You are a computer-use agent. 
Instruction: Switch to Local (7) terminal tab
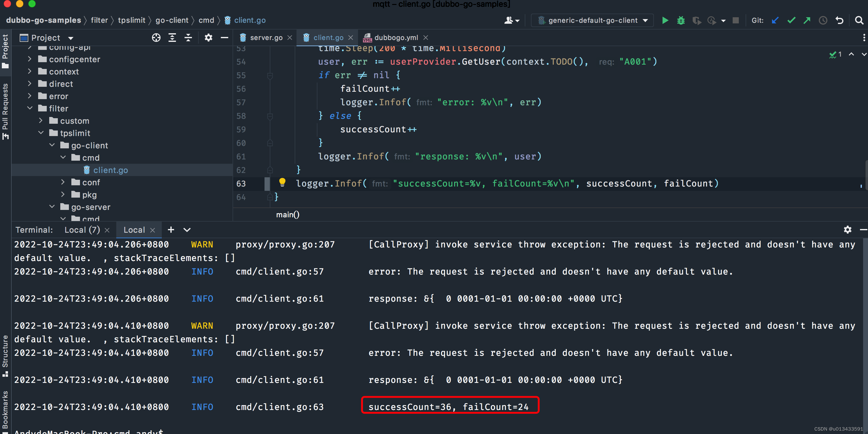click(82, 230)
